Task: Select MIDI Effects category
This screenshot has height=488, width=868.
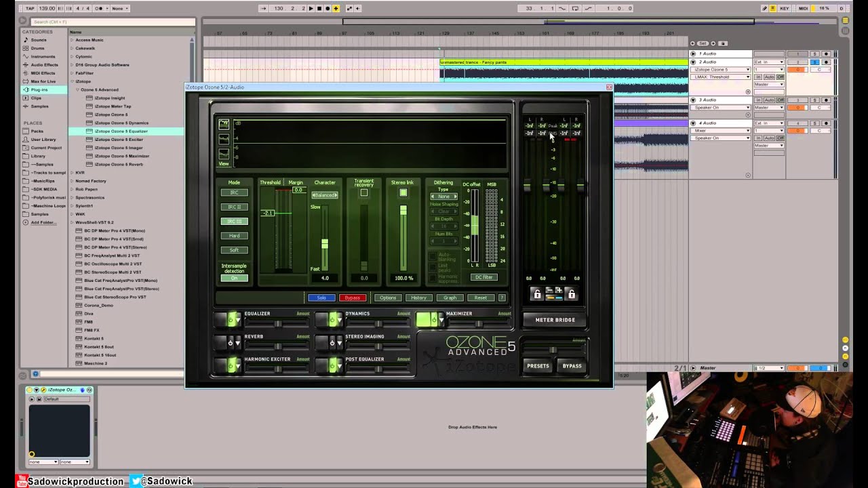Action: pyautogui.click(x=43, y=73)
